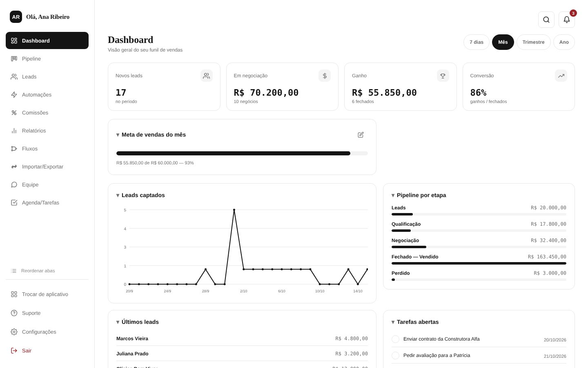Click the Equipe chat bubble icon
Viewport: 588px width, 368px height.
click(x=14, y=184)
